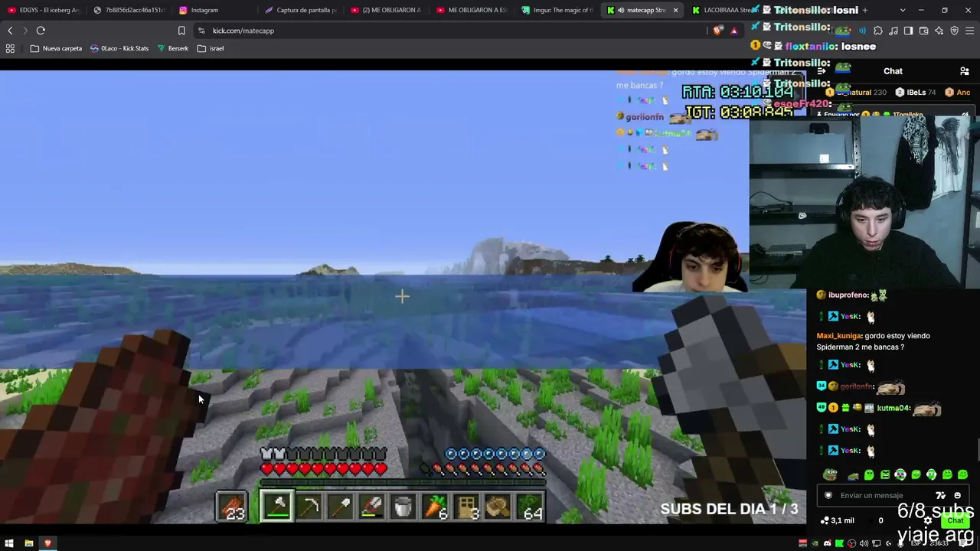Switch to the EDGYS - El iceberg tab
The width and height of the screenshot is (980, 551).
tap(43, 10)
